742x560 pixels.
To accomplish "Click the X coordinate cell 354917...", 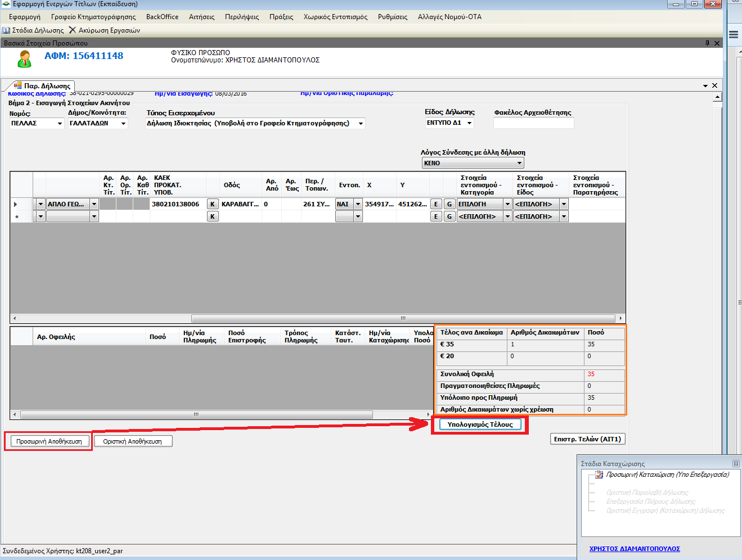I will [380, 204].
